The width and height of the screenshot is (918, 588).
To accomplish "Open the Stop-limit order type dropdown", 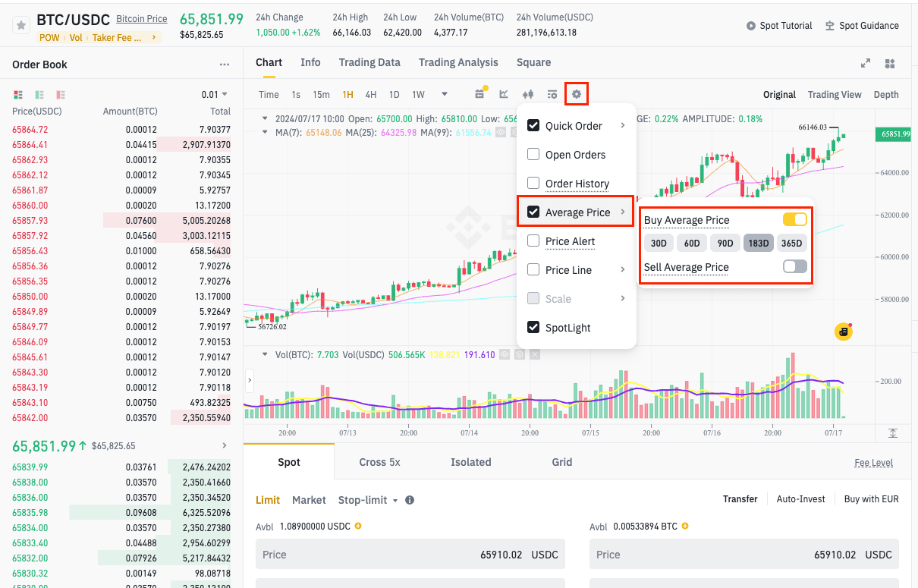I will point(367,500).
